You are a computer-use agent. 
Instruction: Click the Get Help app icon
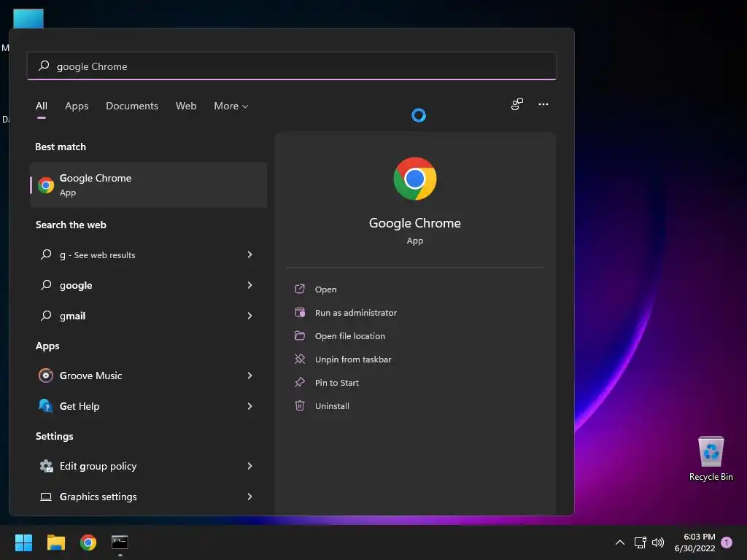coord(46,405)
